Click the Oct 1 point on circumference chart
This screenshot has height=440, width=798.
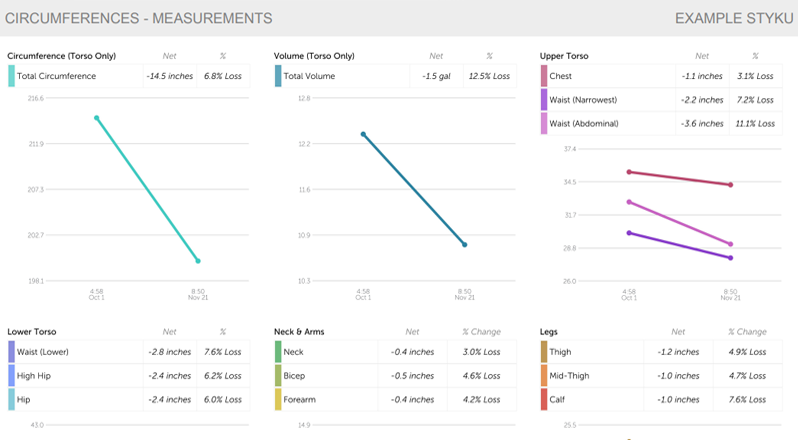click(97, 118)
